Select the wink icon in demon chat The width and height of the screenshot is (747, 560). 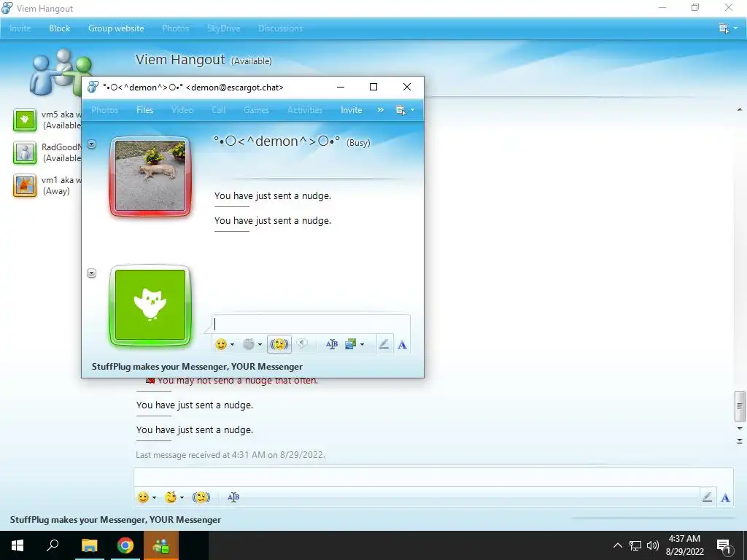(x=248, y=344)
